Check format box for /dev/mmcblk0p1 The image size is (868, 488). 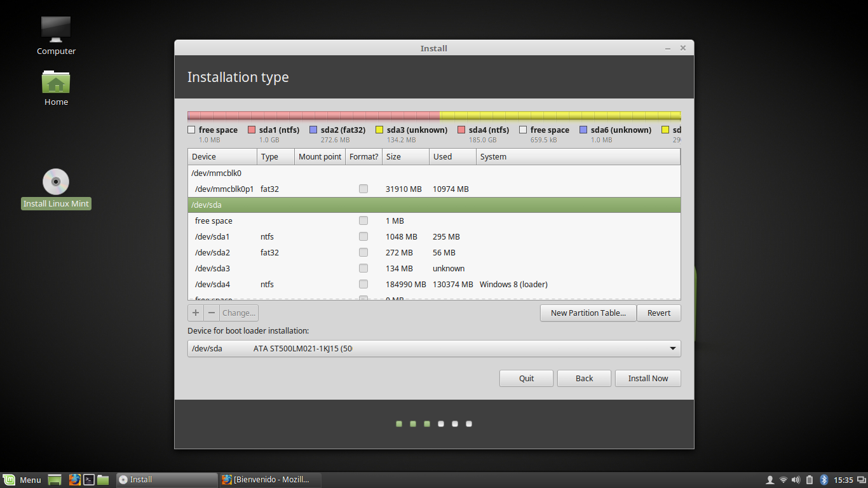pyautogui.click(x=363, y=189)
